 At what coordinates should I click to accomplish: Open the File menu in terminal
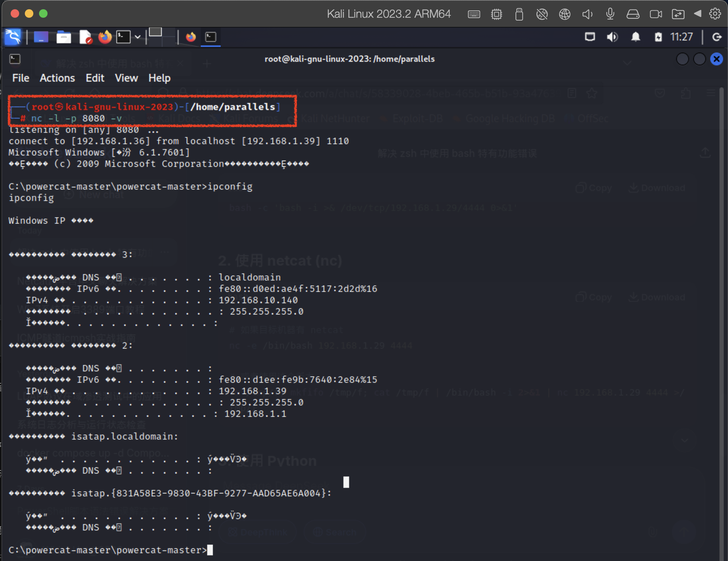(21, 78)
